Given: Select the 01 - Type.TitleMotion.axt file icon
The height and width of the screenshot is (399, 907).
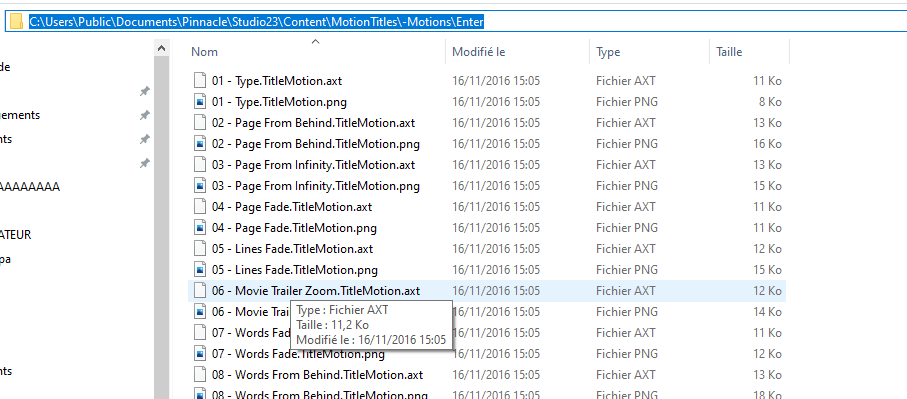Looking at the screenshot, I should [200, 81].
